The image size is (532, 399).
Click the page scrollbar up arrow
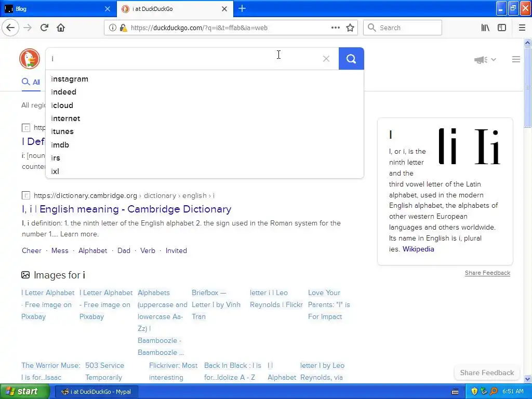(x=528, y=43)
